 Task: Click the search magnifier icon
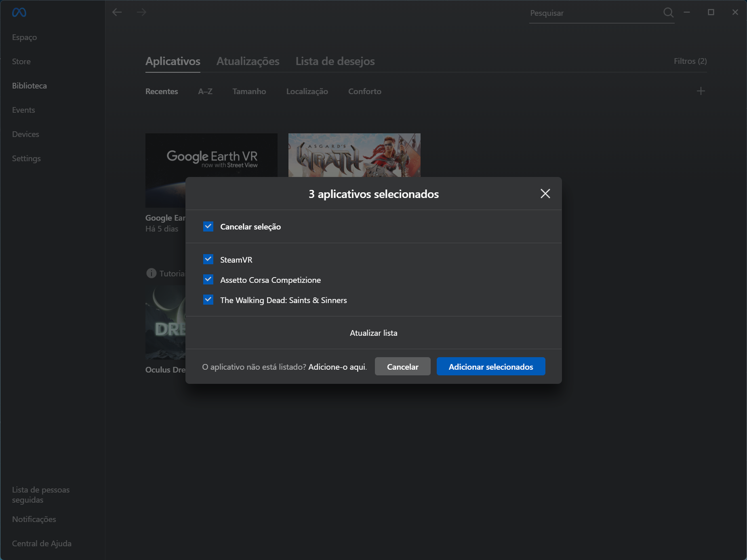pyautogui.click(x=669, y=13)
